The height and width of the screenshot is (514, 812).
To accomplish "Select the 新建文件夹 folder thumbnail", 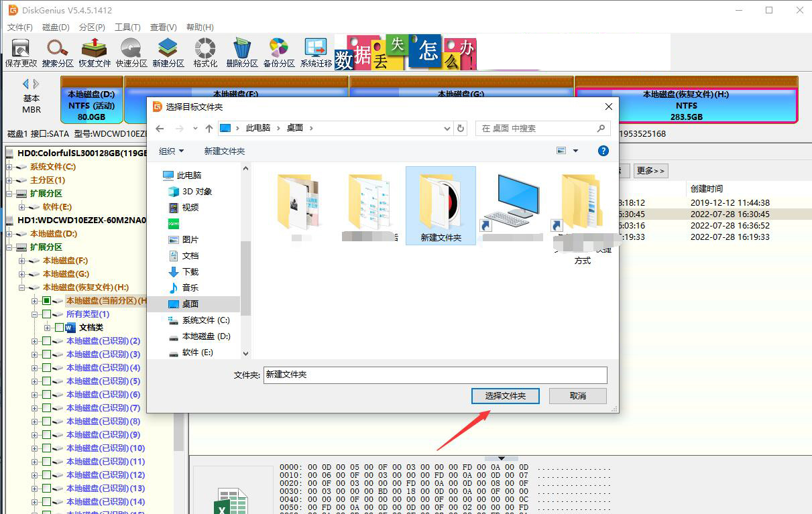I will (441, 205).
